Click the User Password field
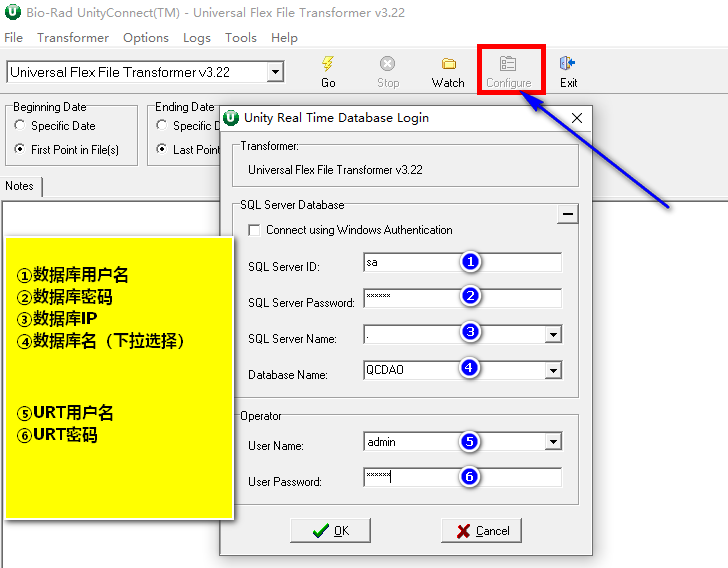 pyautogui.click(x=462, y=477)
